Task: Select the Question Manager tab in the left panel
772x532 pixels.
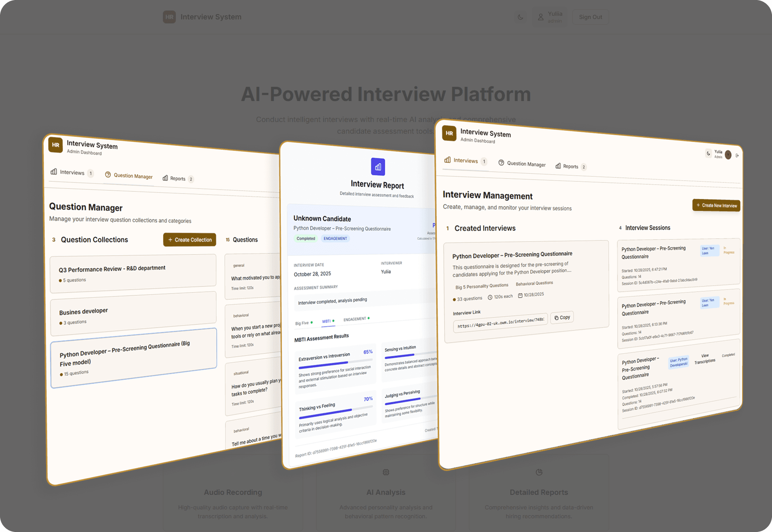Action: tap(129, 175)
